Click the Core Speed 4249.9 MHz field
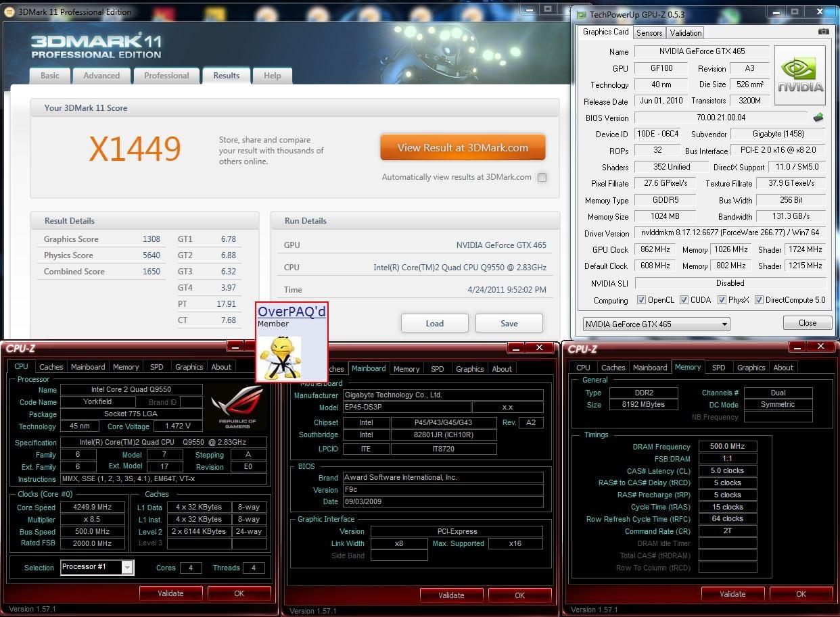 point(93,507)
